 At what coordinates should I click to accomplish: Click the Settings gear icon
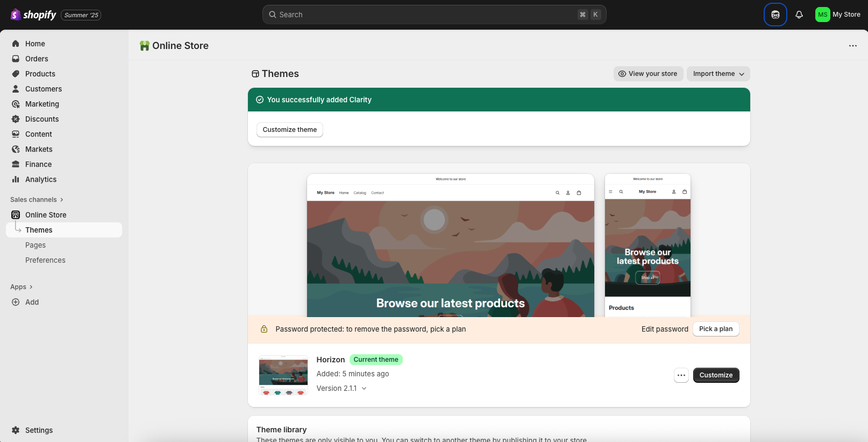point(16,430)
